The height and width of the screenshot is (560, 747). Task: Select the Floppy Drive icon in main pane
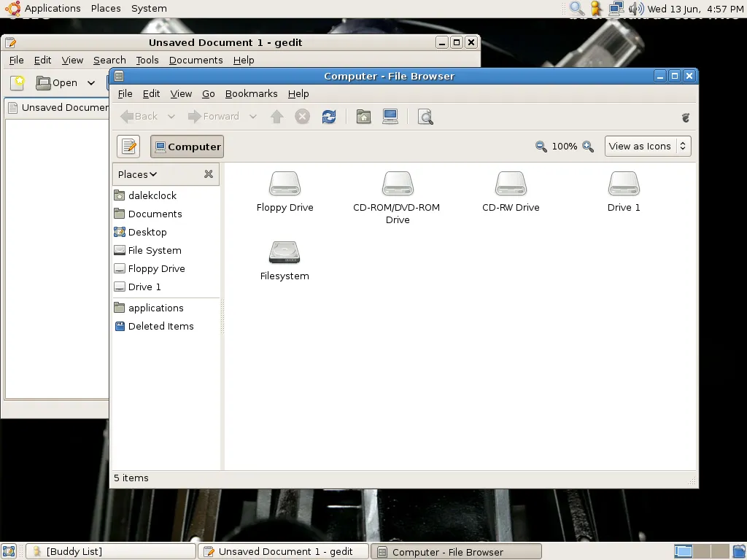click(x=285, y=184)
